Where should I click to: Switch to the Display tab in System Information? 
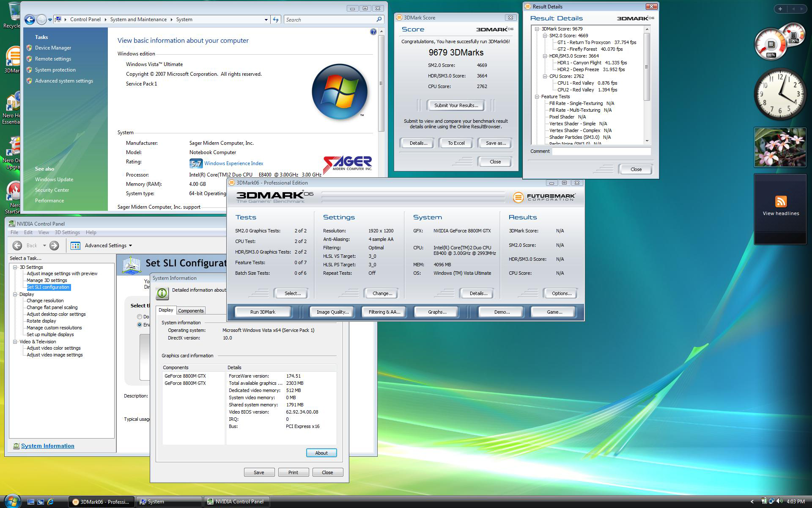click(166, 310)
